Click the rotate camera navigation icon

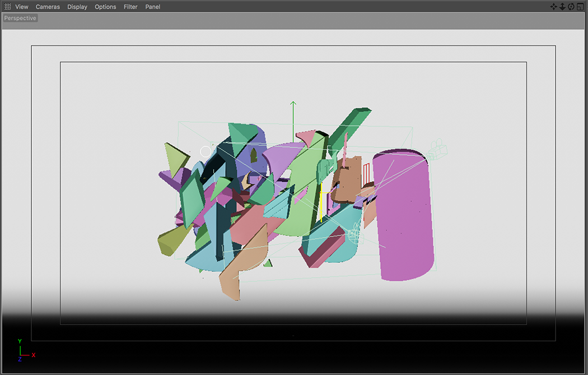(571, 7)
